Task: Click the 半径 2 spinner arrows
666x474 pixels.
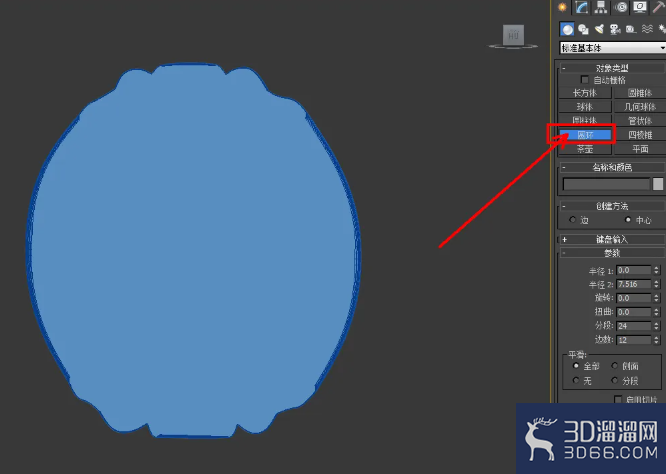Action: click(656, 284)
